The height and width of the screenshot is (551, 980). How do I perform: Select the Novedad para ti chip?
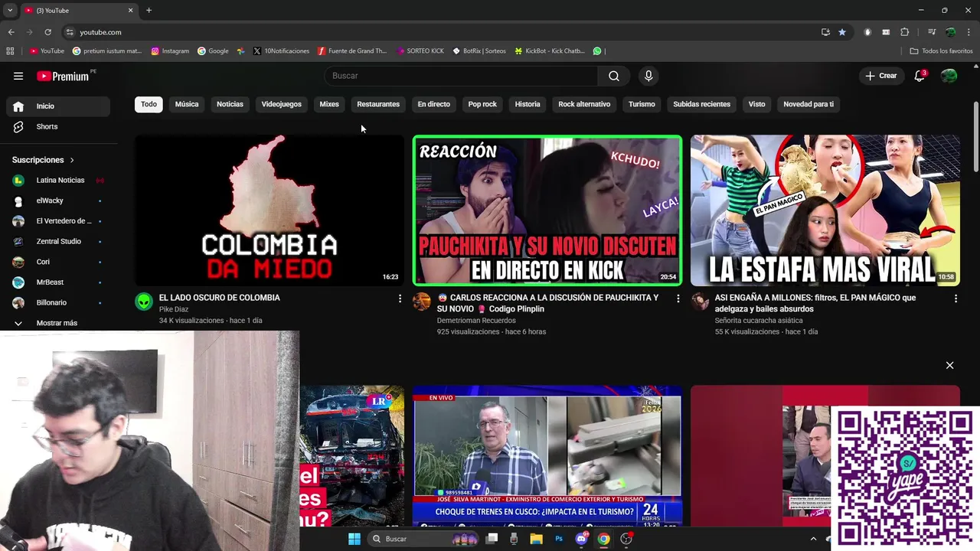808,104
